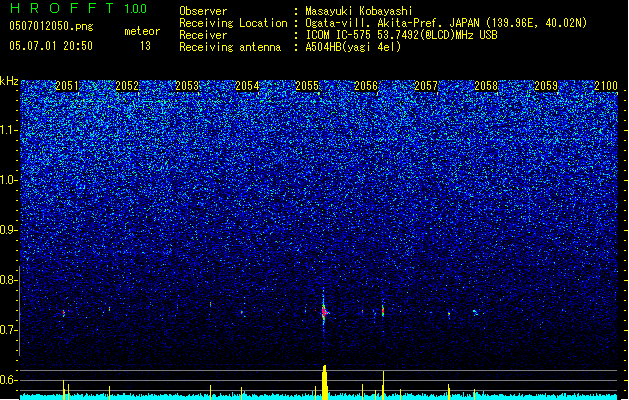Select the 0.8 frequency axis label
Image resolution: width=629 pixels, height=400 pixels.
tap(8, 280)
